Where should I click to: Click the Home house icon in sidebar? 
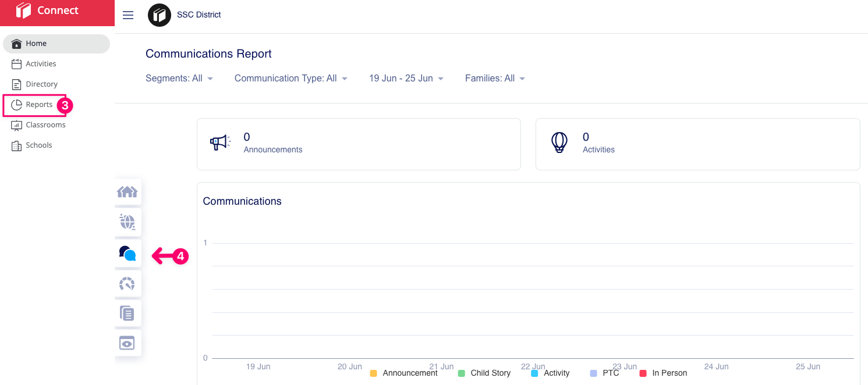[16, 44]
